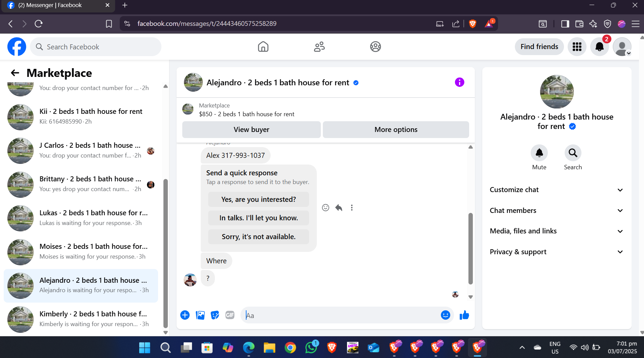Viewport: 644px width, 358px height.
Task: Choose a sticker icon
Action: 215,315
